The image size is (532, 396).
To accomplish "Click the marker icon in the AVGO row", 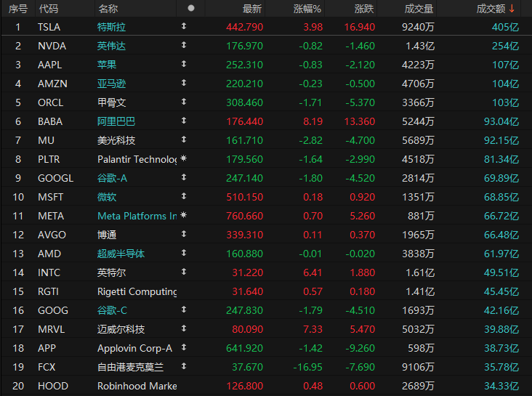I will pyautogui.click(x=184, y=234).
